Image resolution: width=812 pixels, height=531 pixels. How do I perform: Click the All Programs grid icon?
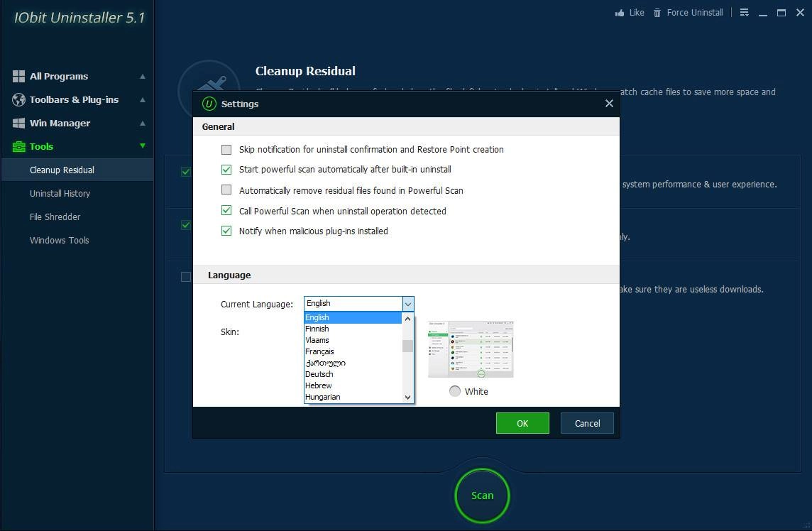tap(18, 76)
